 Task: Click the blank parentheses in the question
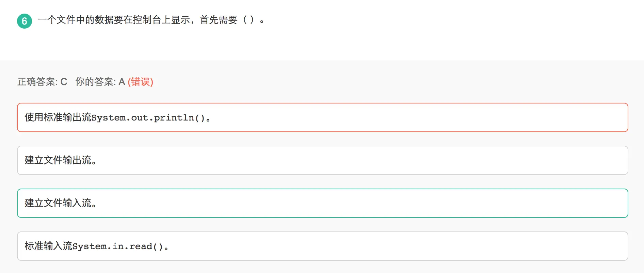pos(248,20)
